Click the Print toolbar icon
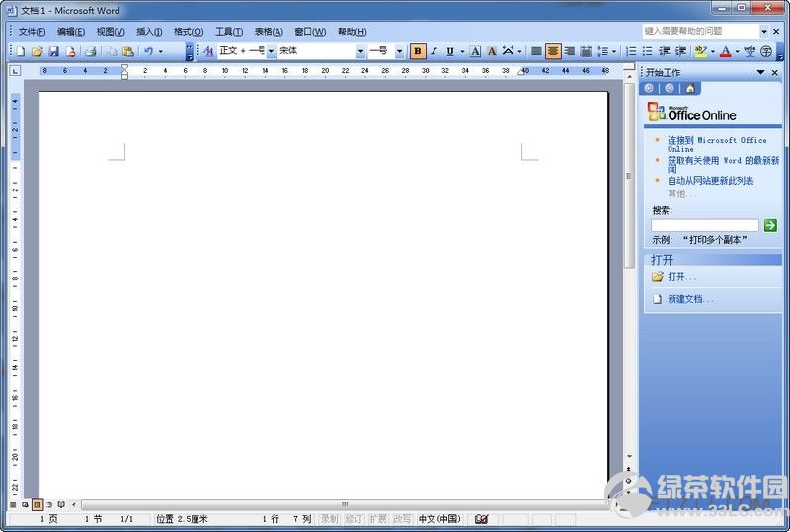Viewport: 790px width, 532px height. coord(91,51)
